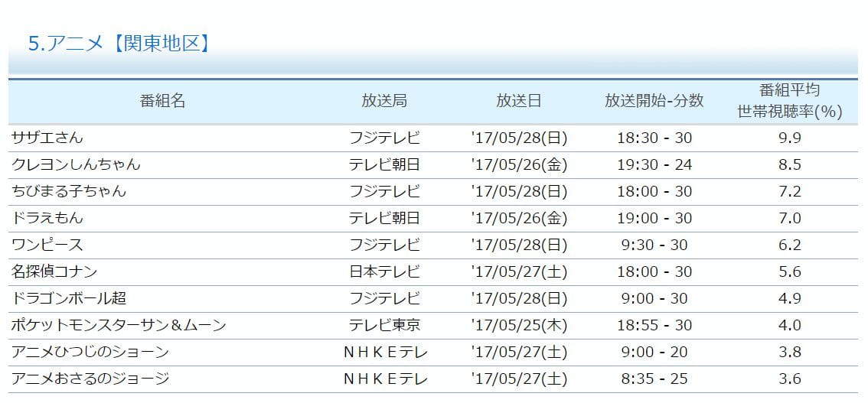Select the '17/05/25(木) broadcast date cell
Image resolution: width=868 pixels, height=403 pixels.
click(519, 325)
